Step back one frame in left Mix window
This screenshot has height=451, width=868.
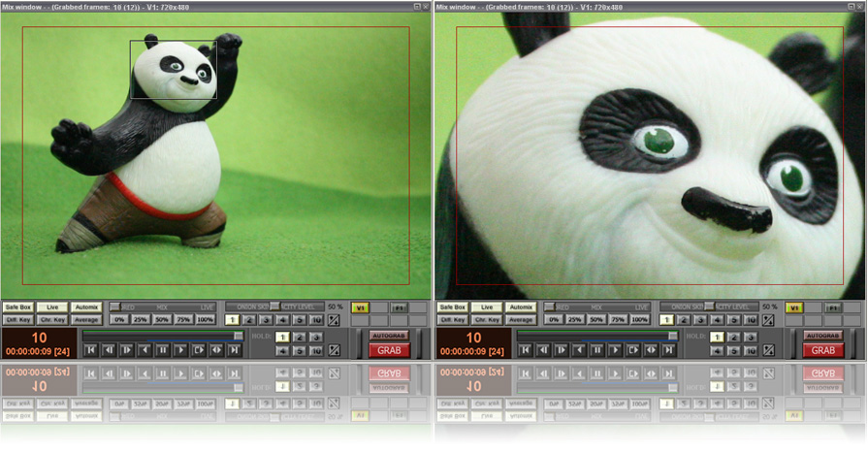[x=109, y=350]
